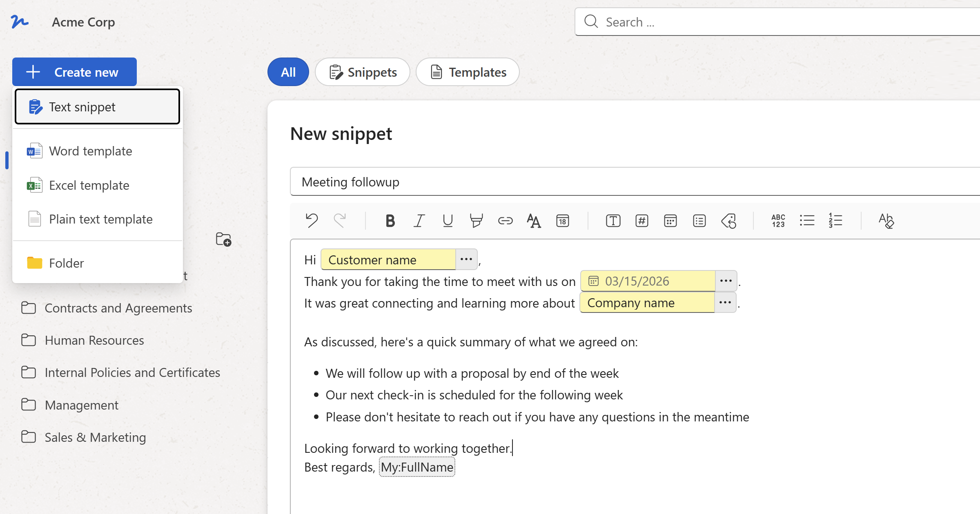This screenshot has height=514, width=980.
Task: Choose Folder from the create menu
Action: point(97,263)
